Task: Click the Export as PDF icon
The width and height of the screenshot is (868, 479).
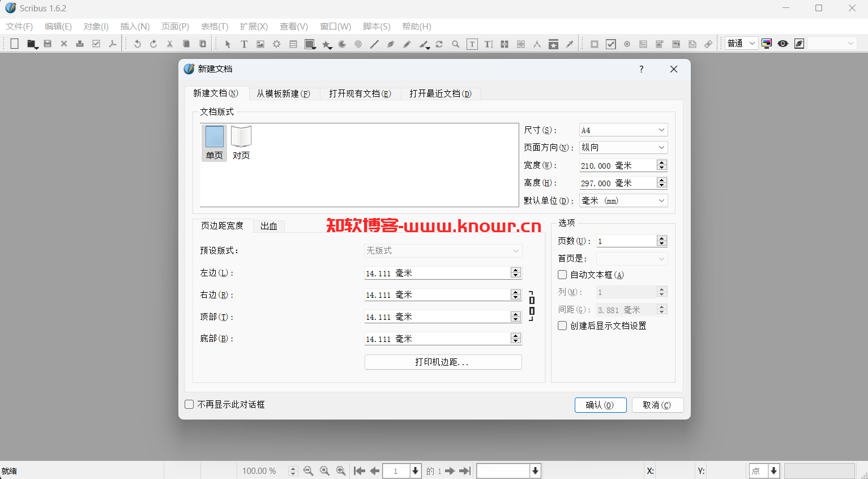Action: (113, 44)
